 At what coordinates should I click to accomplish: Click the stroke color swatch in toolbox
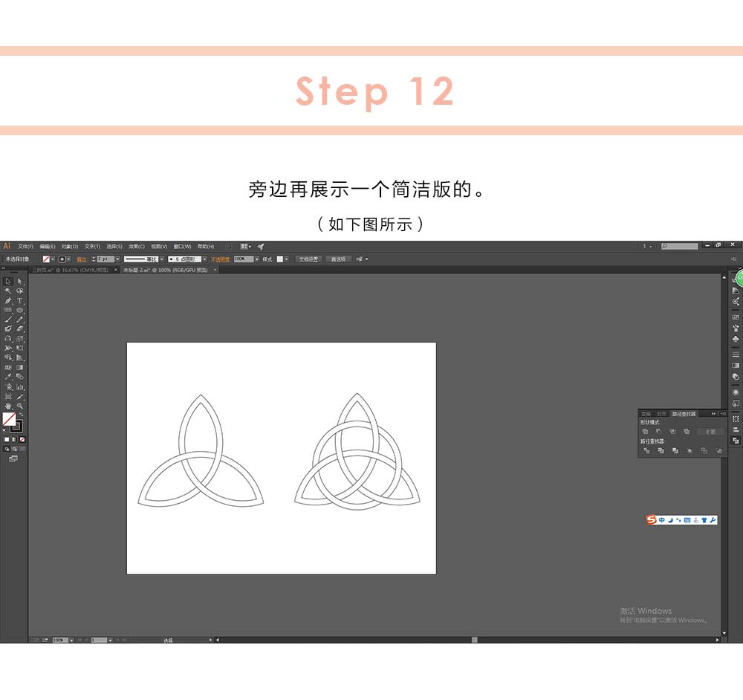19,427
